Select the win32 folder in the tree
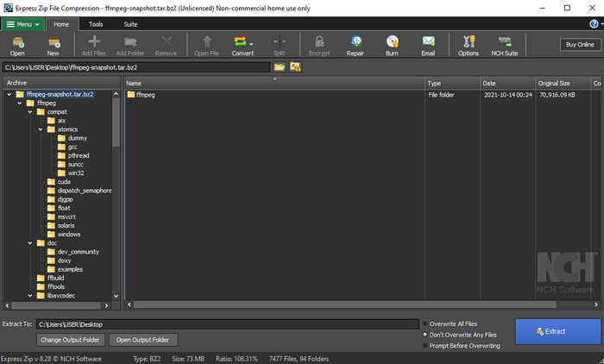 (71, 173)
